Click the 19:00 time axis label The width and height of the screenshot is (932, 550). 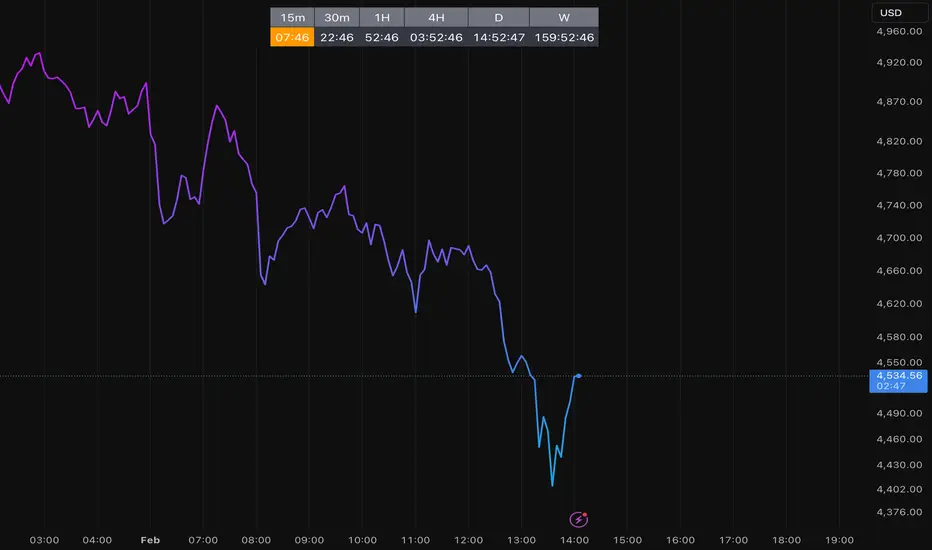tap(838, 540)
